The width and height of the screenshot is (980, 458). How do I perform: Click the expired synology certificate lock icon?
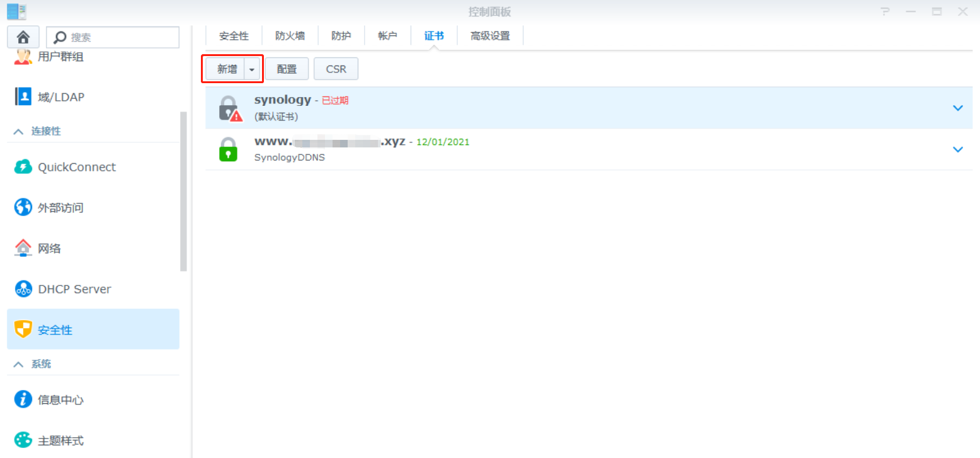pos(230,108)
